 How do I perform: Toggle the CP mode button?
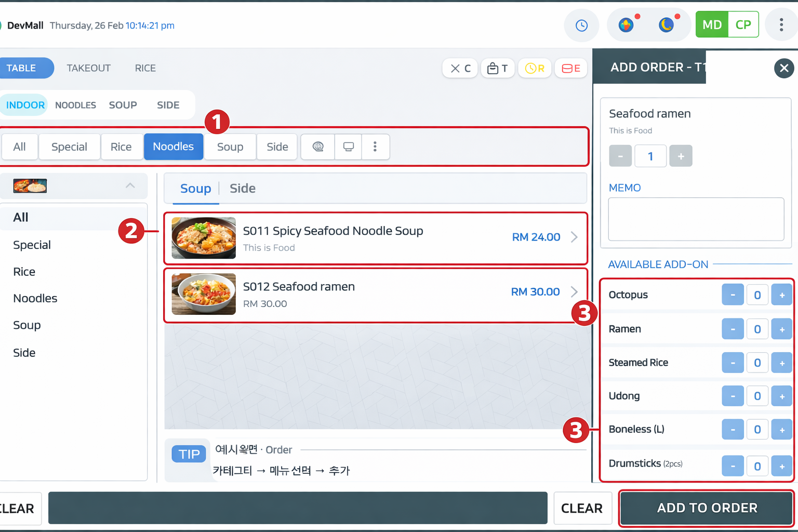(x=743, y=24)
